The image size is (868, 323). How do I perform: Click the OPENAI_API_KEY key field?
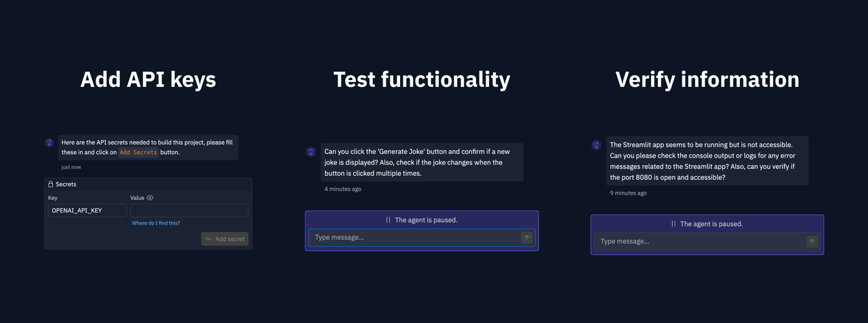click(x=87, y=210)
